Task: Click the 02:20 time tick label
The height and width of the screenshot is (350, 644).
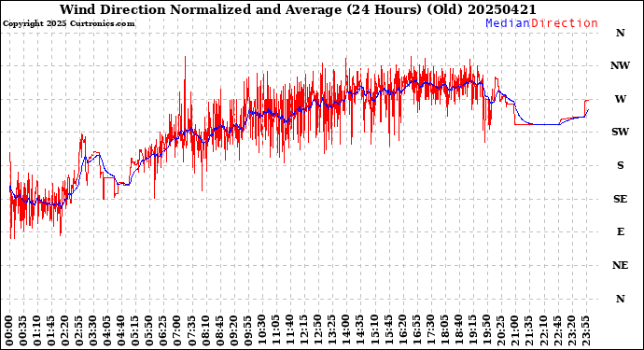Action: [65, 330]
